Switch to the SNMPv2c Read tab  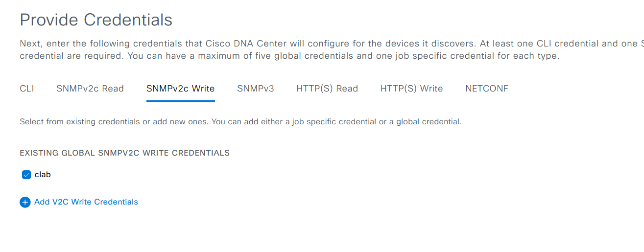(x=90, y=89)
